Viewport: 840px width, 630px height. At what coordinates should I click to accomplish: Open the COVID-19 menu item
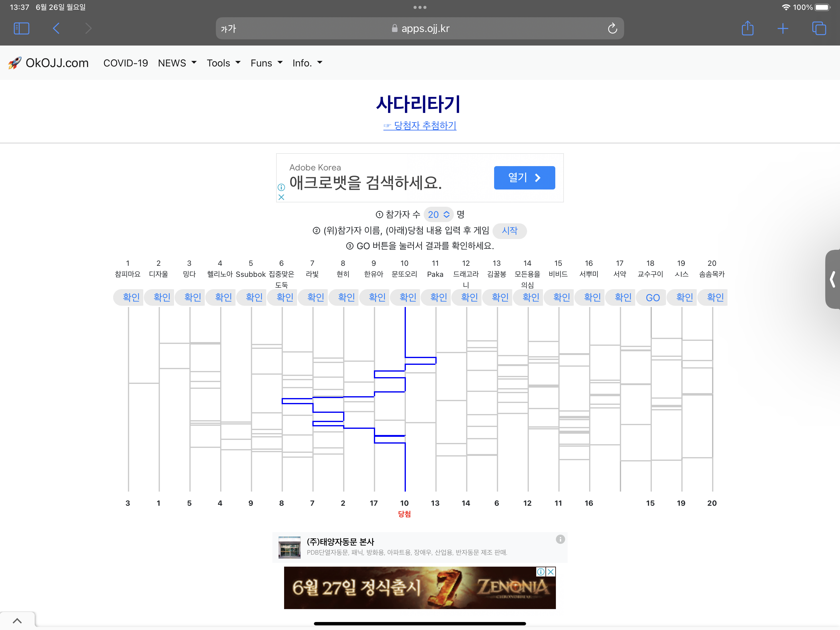(126, 63)
